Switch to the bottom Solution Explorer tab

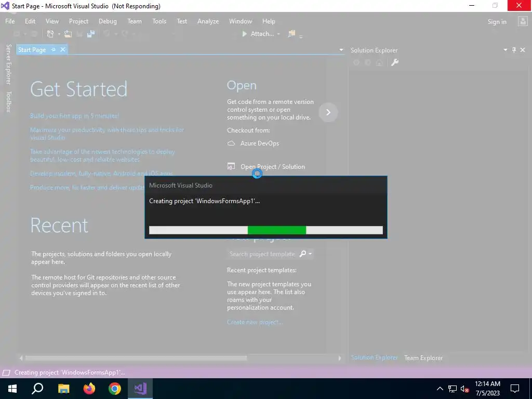[374, 357]
